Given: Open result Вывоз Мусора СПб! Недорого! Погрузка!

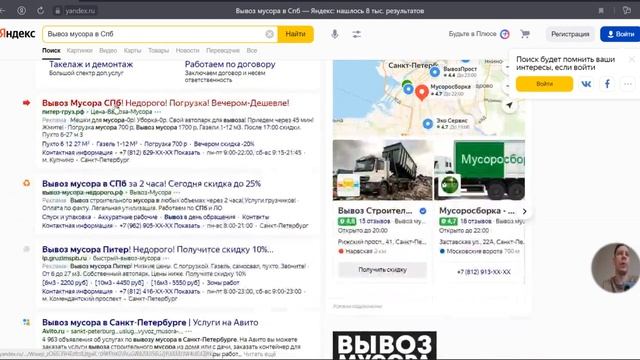Looking at the screenshot, I should pyautogui.click(x=166, y=103).
